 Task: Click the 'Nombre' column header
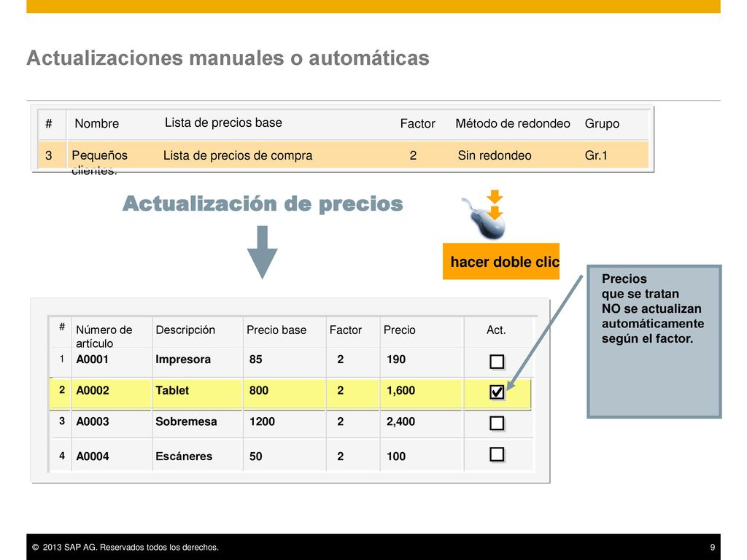[97, 123]
